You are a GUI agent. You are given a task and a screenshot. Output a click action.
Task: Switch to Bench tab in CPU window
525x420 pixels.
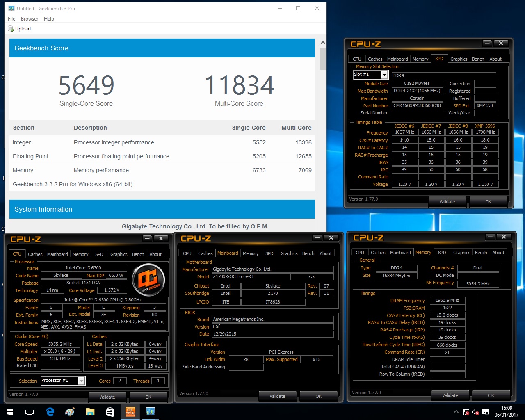click(x=138, y=254)
